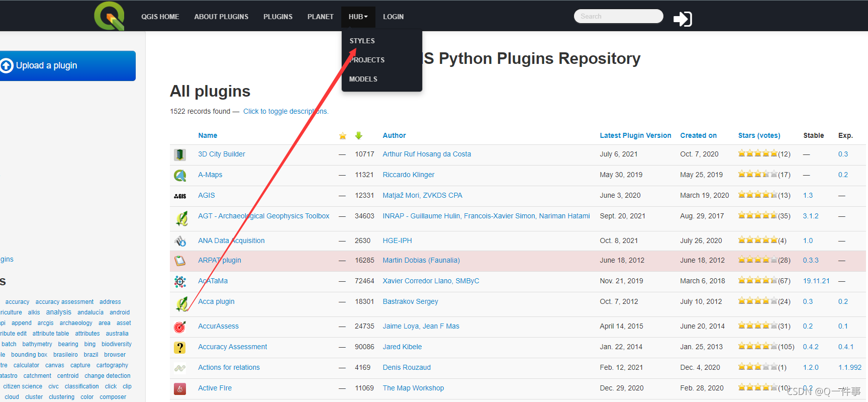
Task: Open the HUB dropdown menu
Action: click(358, 17)
